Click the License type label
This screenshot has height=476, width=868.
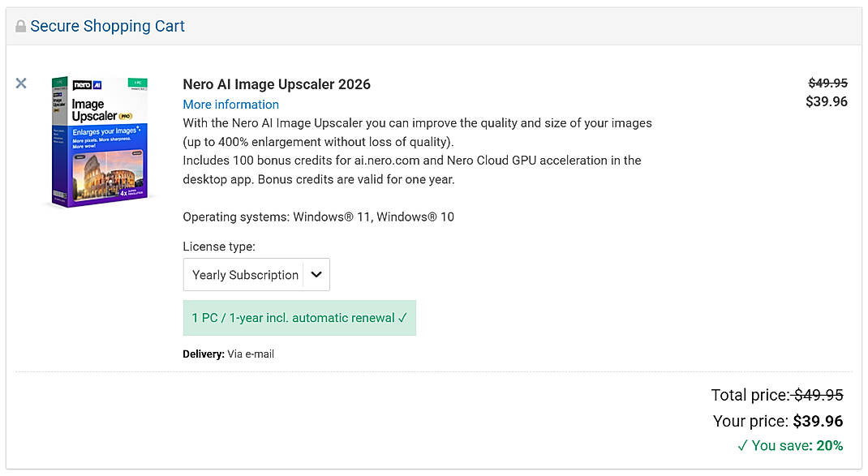[219, 247]
